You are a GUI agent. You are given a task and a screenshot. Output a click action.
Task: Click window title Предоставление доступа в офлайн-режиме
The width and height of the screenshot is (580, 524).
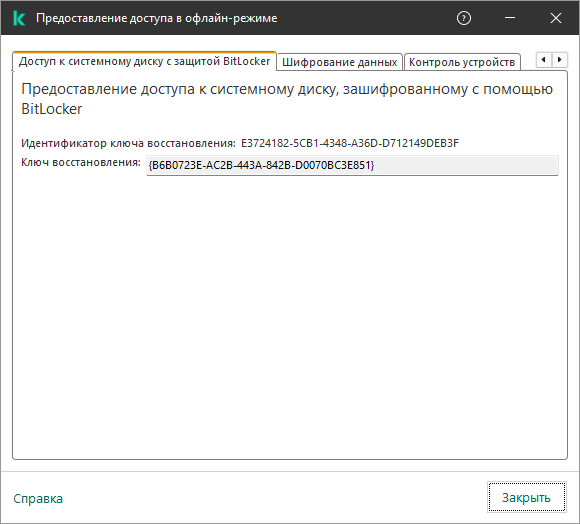click(156, 18)
